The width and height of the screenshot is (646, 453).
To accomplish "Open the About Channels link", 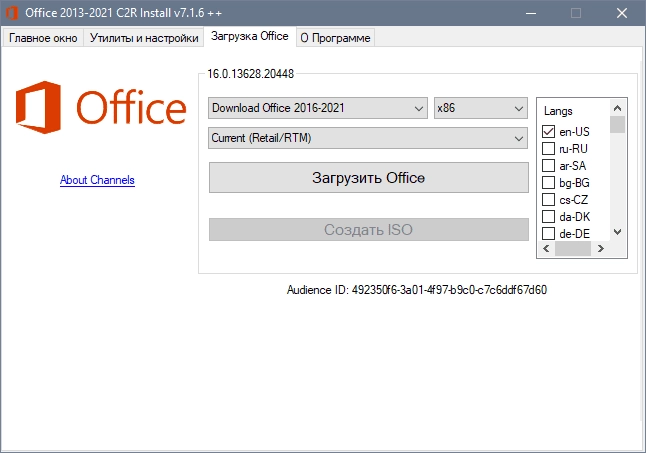I will point(97,180).
